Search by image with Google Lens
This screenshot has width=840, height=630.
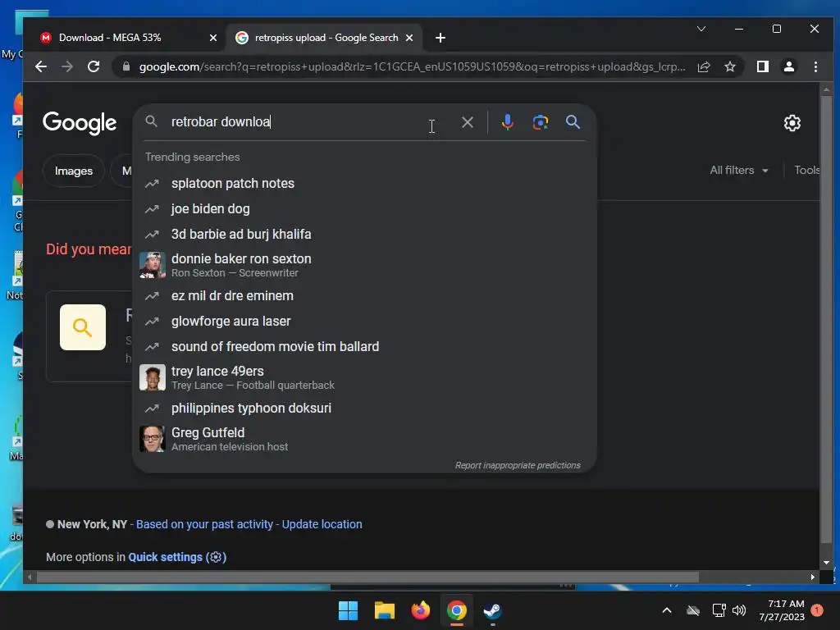click(x=540, y=122)
